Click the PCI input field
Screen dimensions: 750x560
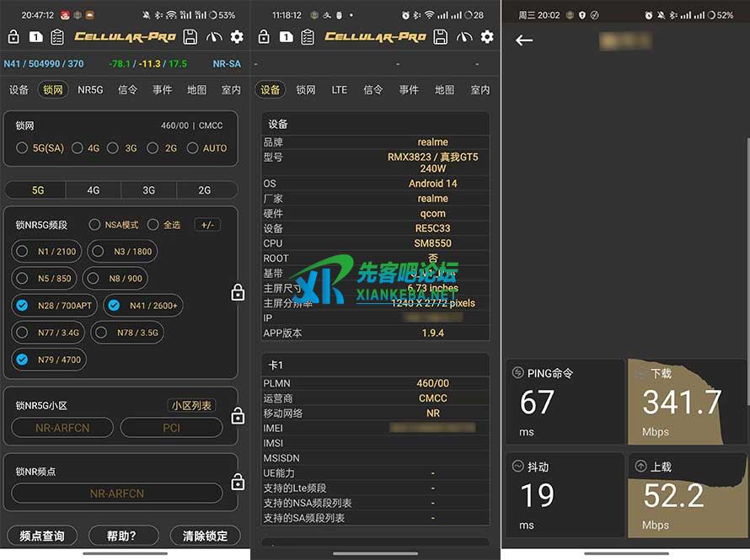[x=171, y=428]
